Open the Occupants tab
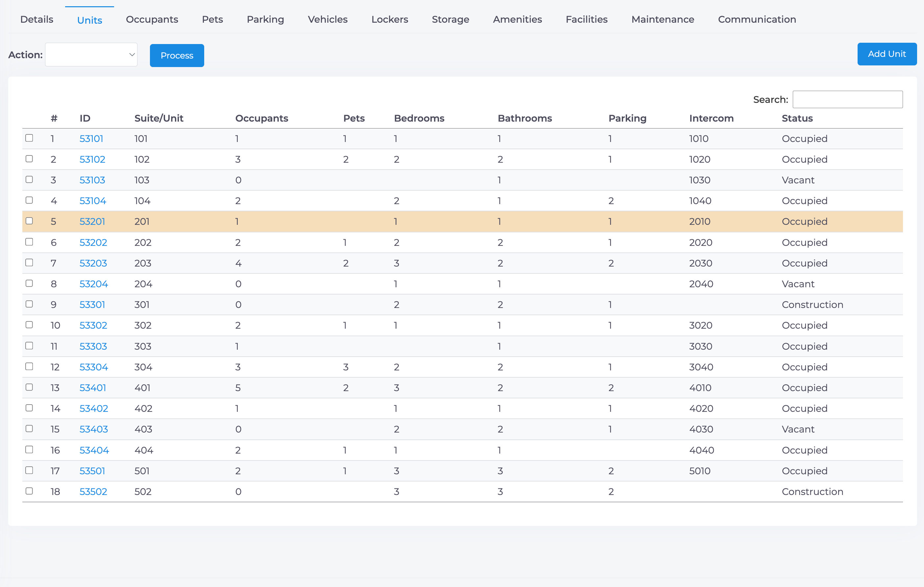 coord(152,19)
